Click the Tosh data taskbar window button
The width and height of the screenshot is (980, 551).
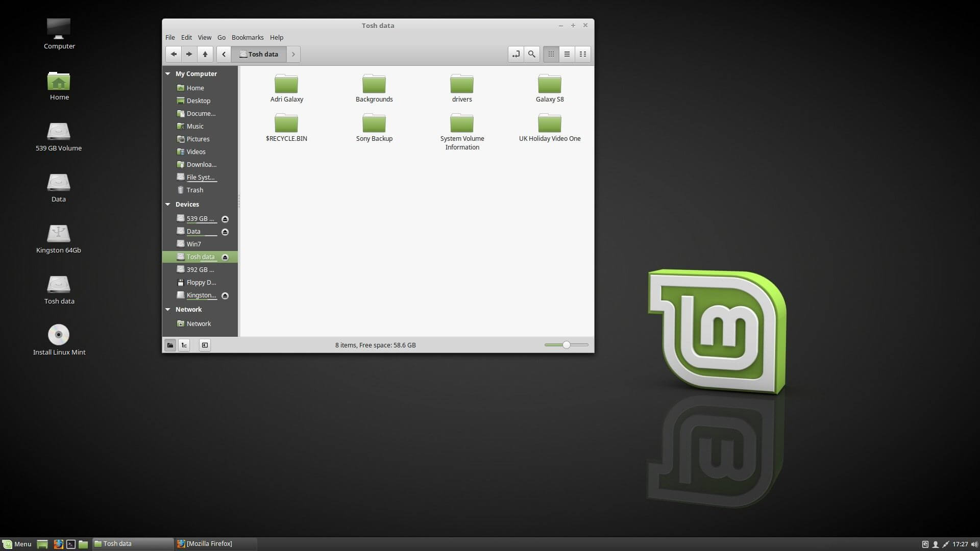(x=133, y=544)
